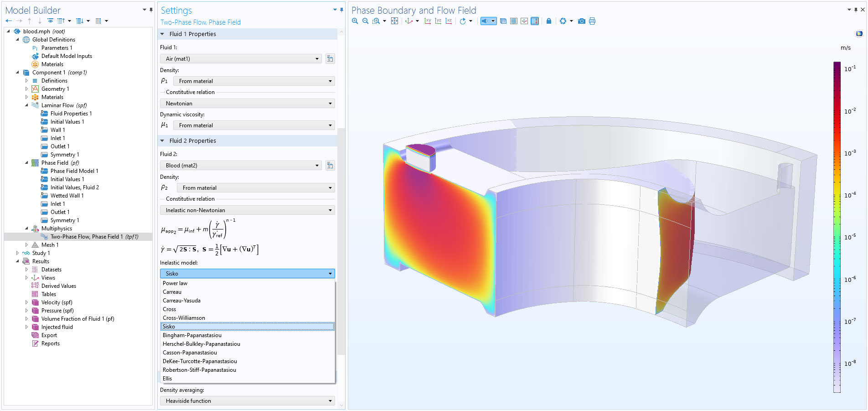Collapse the Fluid 1 Properties section
Screen dimensions: 868x411
click(x=162, y=34)
